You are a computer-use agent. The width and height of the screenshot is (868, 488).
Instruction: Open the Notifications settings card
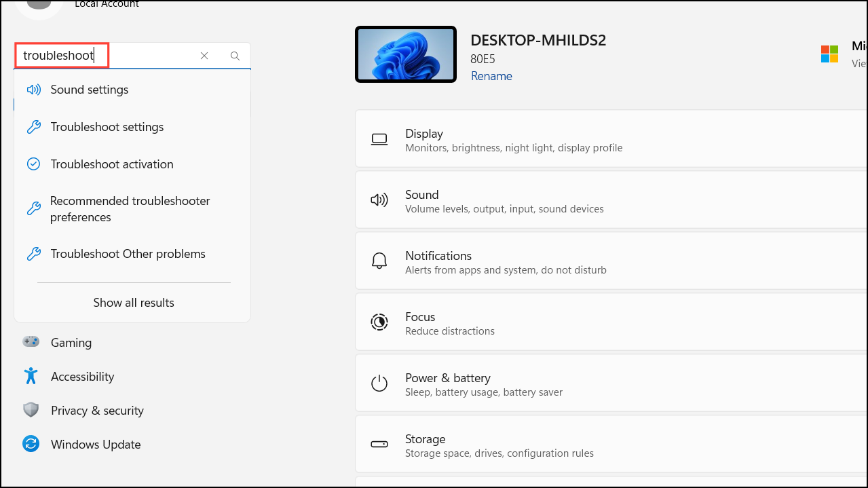[x=611, y=261]
